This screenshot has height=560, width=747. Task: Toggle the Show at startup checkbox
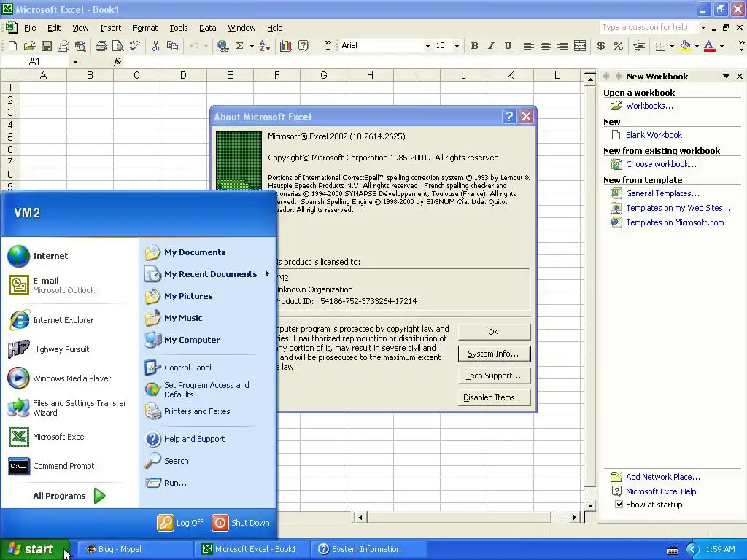coord(619,505)
